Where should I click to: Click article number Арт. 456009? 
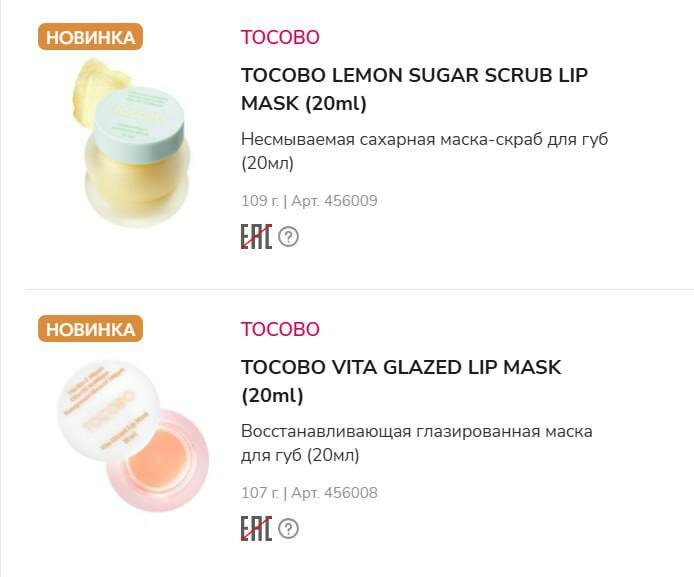[334, 201]
